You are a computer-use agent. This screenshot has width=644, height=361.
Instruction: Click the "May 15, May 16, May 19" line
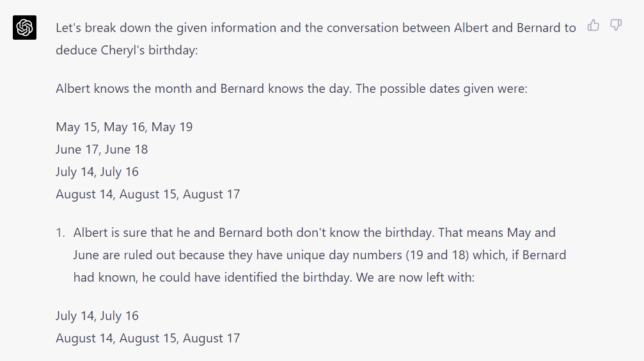tap(124, 127)
